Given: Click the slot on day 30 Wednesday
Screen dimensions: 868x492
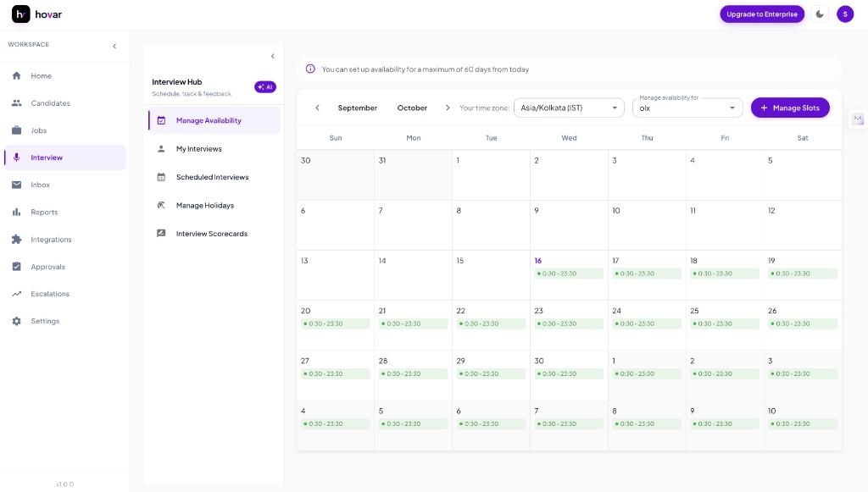Looking at the screenshot, I should [569, 374].
